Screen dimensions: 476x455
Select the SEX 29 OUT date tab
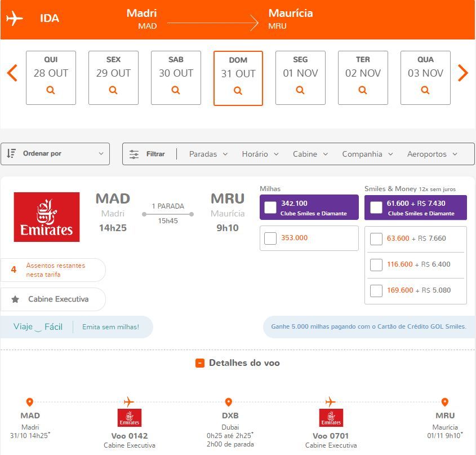tap(114, 78)
